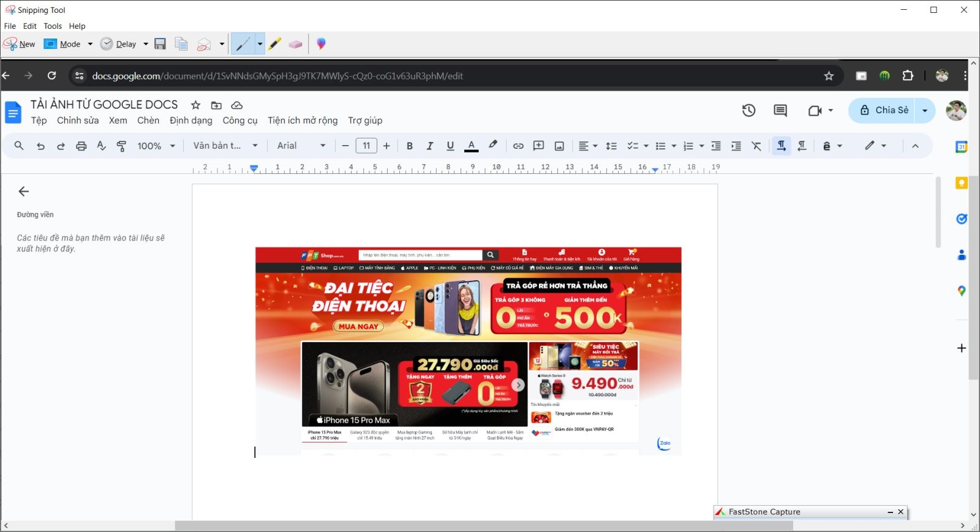Toggle bold formatting
The image size is (980, 532).
click(x=410, y=146)
